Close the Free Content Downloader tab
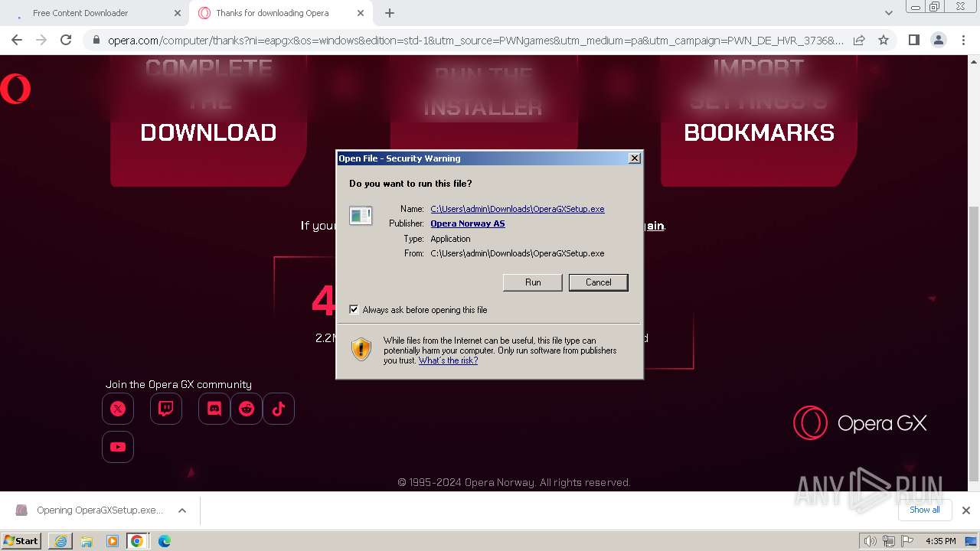 point(177,13)
